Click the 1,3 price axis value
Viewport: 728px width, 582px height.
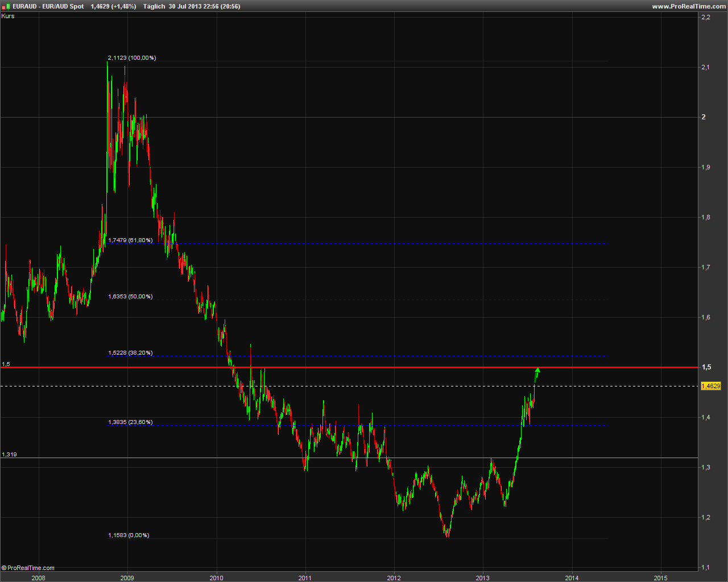[706, 467]
